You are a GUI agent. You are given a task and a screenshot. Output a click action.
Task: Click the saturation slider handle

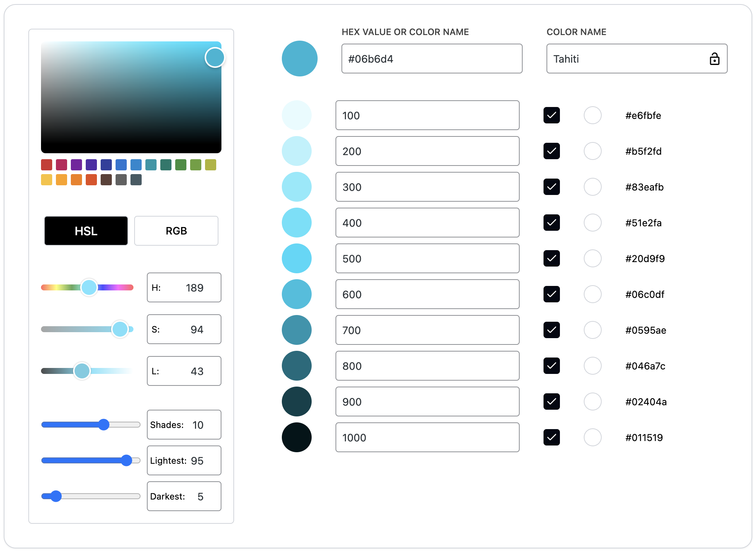(120, 329)
